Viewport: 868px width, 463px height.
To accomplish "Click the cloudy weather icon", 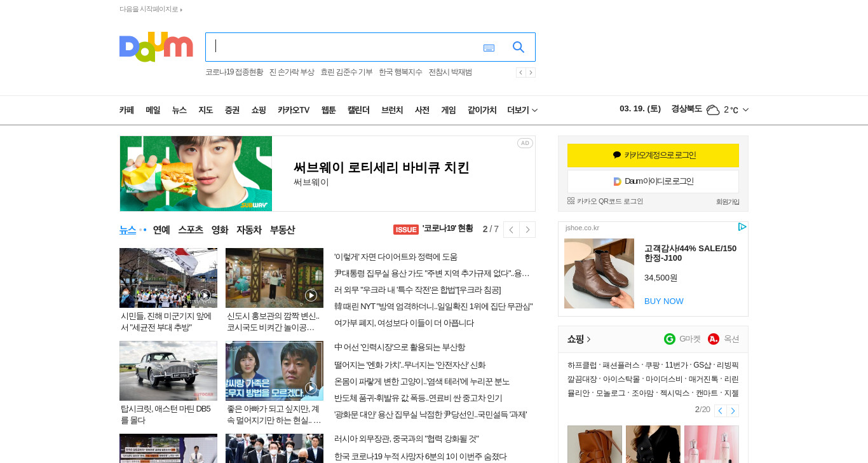I will (713, 110).
